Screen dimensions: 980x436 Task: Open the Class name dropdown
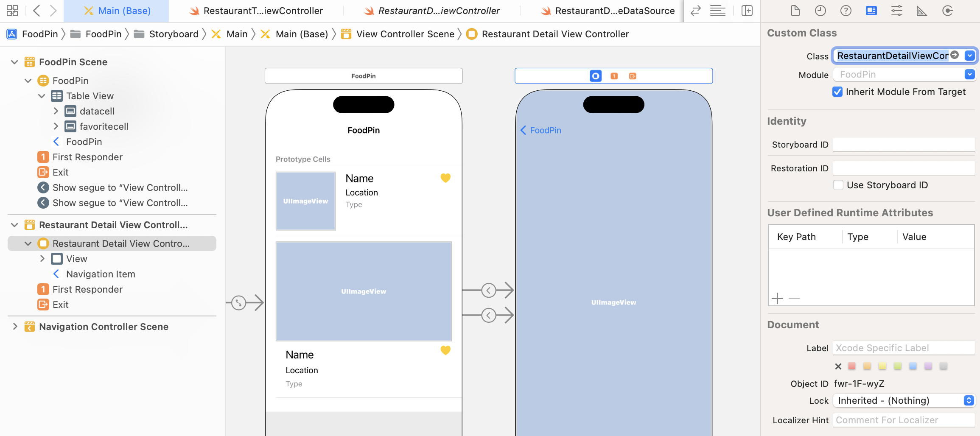click(969, 56)
